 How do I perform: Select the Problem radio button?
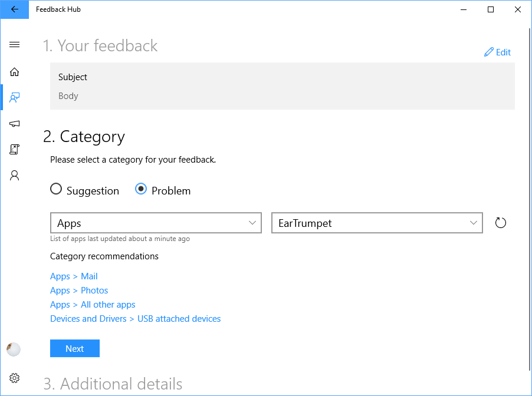tap(163, 190)
